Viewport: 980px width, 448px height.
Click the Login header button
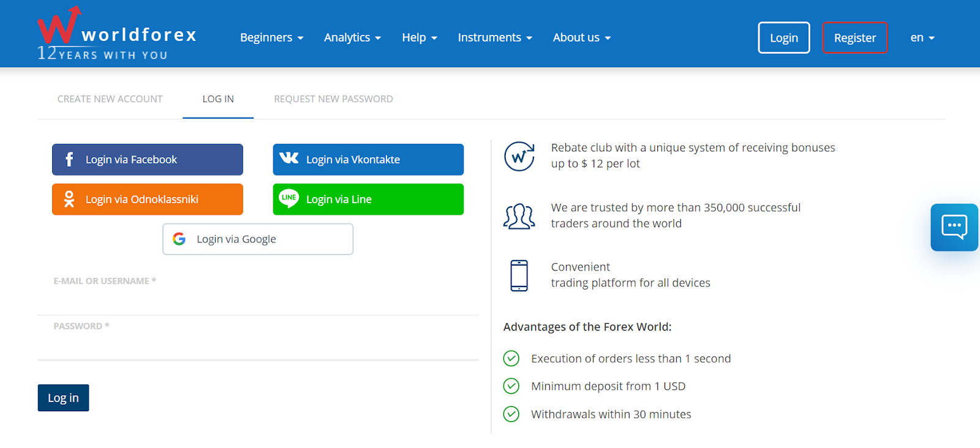tap(784, 37)
